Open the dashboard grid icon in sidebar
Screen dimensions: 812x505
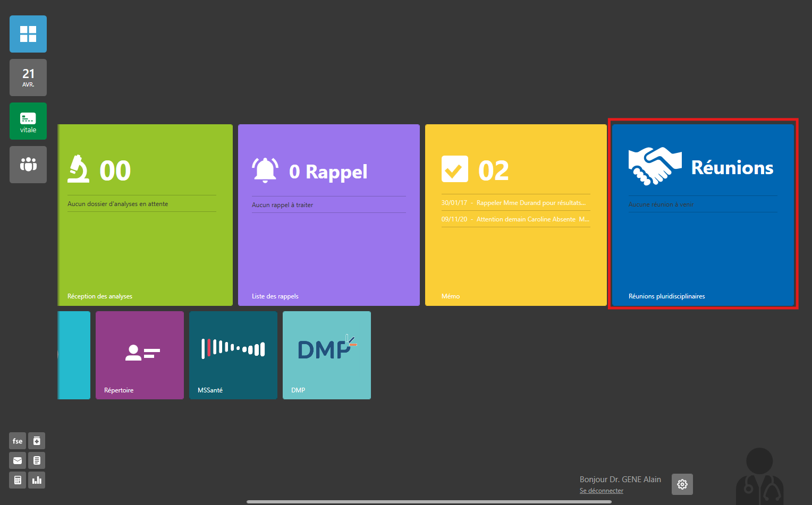[28, 34]
